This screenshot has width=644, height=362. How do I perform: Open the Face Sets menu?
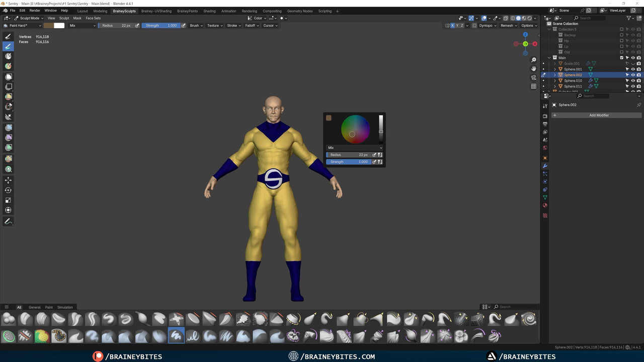[93, 18]
